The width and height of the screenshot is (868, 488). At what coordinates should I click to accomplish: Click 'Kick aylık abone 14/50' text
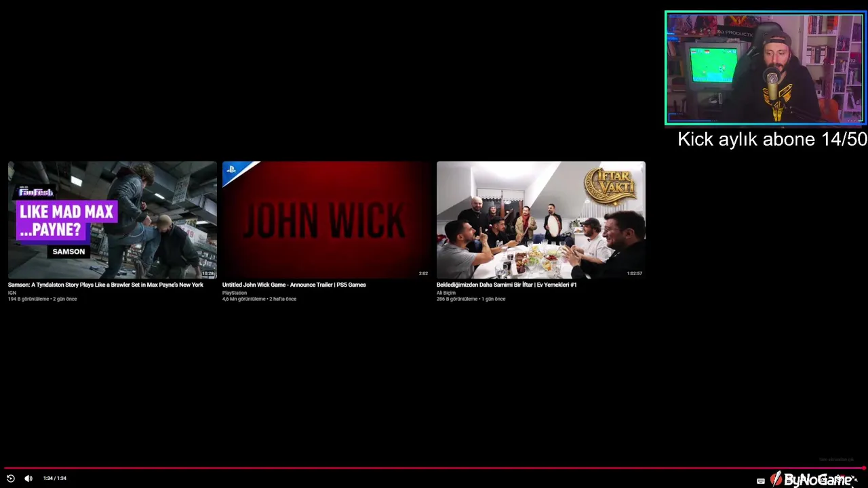click(x=772, y=140)
